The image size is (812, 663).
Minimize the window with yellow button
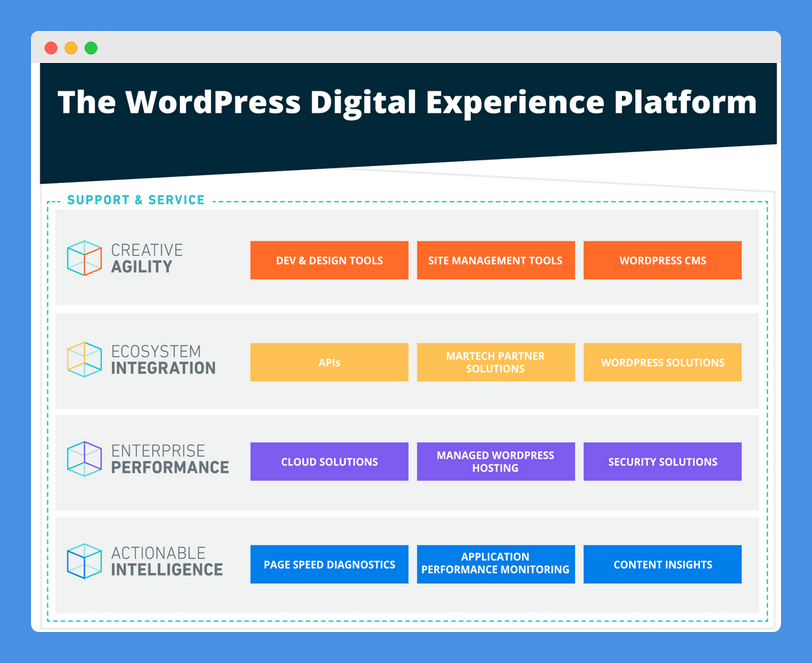(71, 48)
